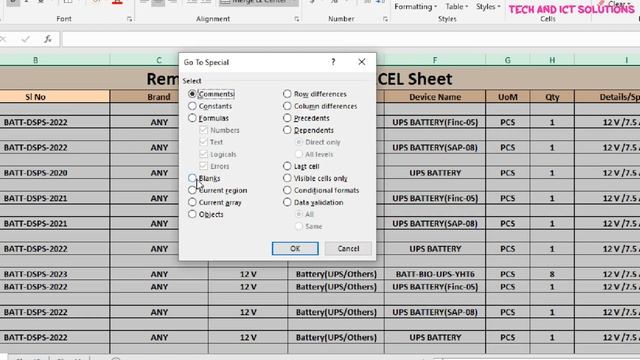
Task: Choose Conditional formats option
Action: pos(321,190)
